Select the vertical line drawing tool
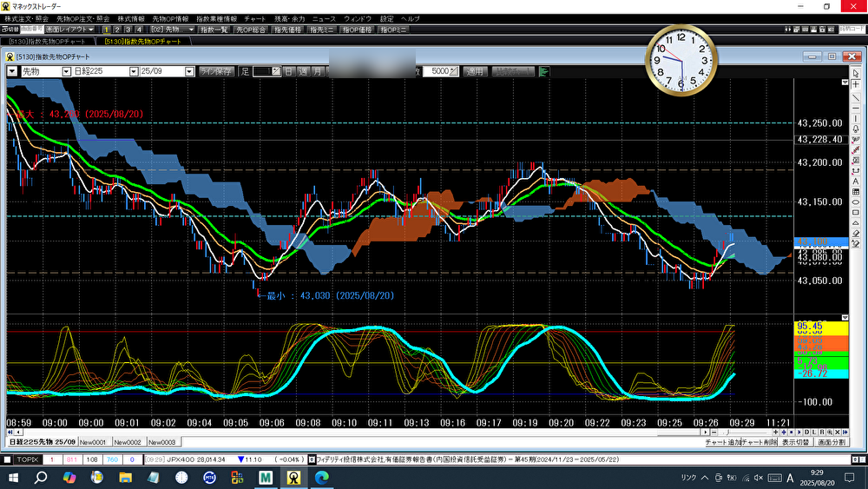 click(x=856, y=118)
